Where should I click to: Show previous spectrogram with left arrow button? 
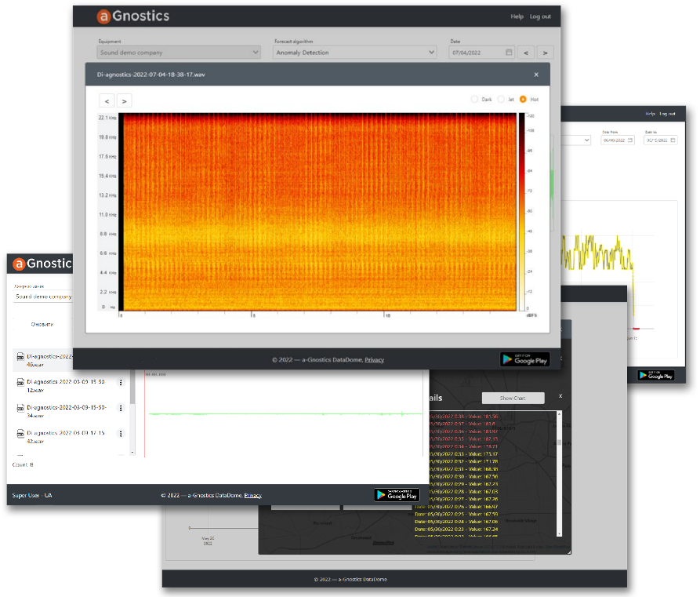(x=107, y=100)
